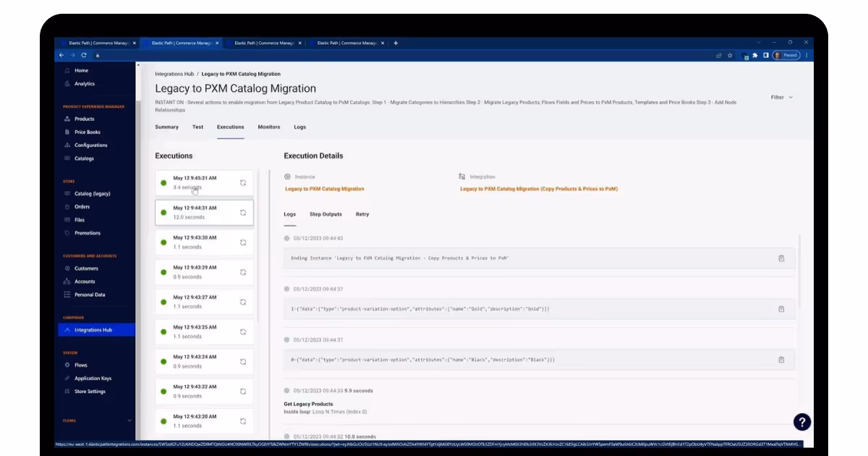This screenshot has height=456, width=868.
Task: Bookmark this page with the star
Action: point(729,55)
